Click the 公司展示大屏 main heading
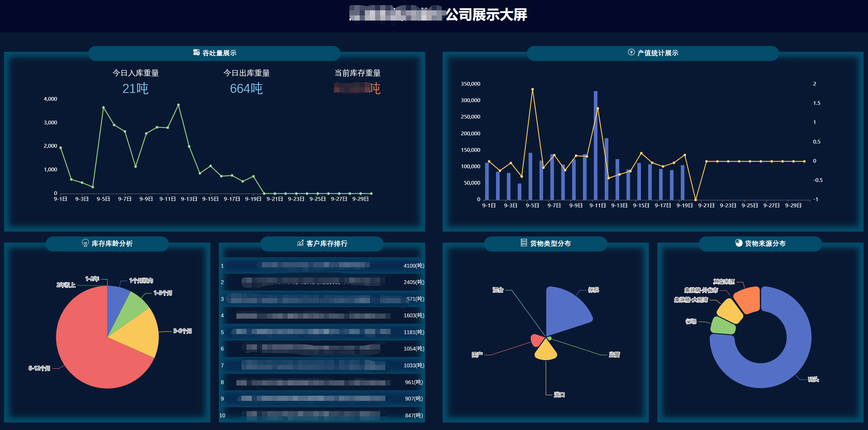This screenshot has height=430, width=868. point(486,15)
